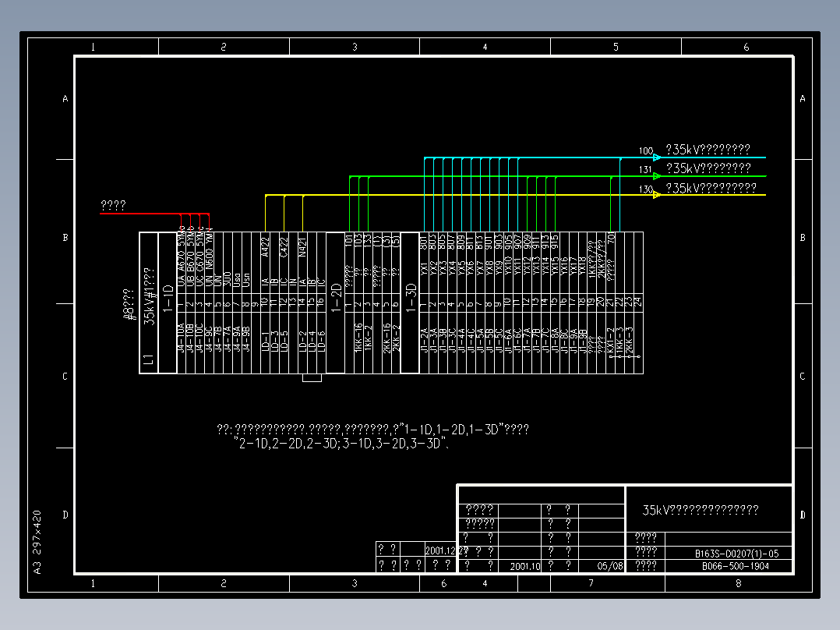Select the 801 terminal number
Image resolution: width=840 pixels, height=630 pixels.
click(x=424, y=241)
